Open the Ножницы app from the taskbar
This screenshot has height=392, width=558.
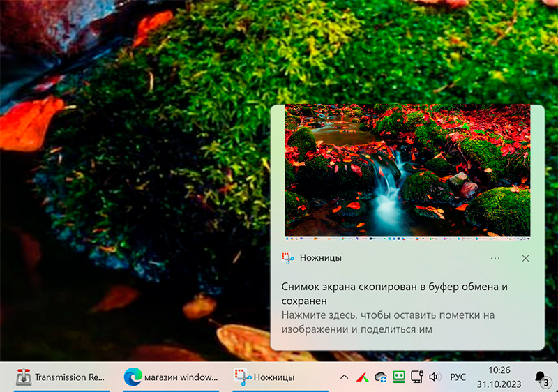click(265, 377)
